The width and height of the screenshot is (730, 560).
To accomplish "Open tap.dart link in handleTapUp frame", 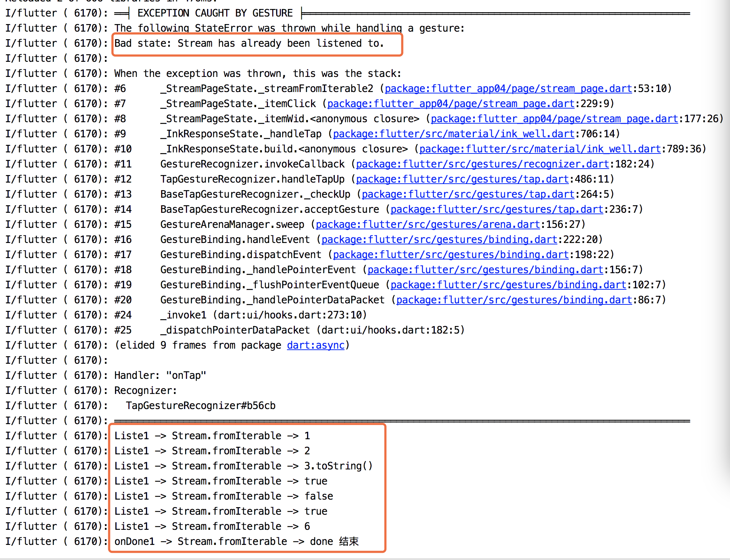I will tap(462, 179).
